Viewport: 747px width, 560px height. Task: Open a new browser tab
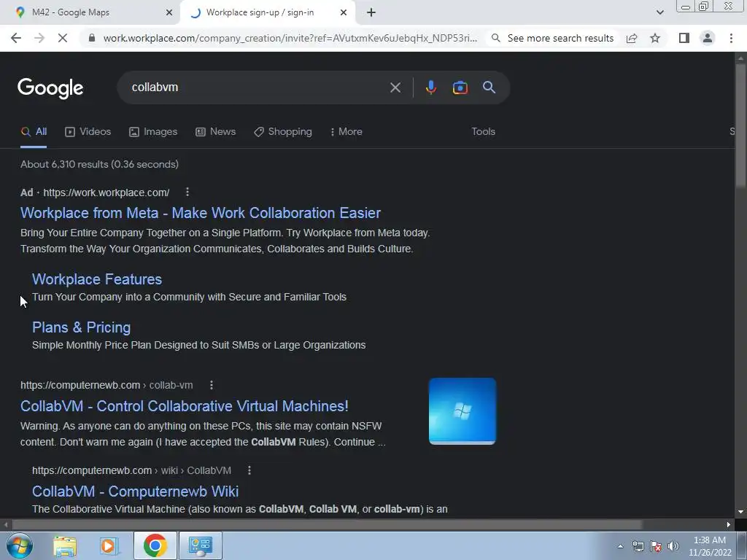pyautogui.click(x=371, y=12)
